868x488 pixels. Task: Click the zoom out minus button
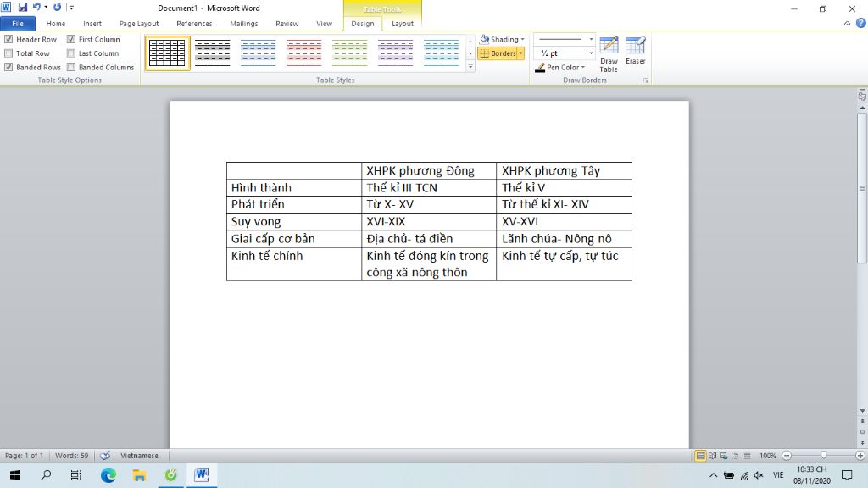787,456
